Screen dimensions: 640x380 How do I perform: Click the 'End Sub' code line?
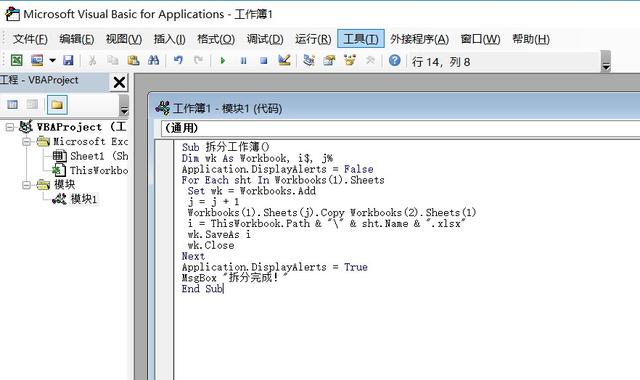click(x=202, y=289)
